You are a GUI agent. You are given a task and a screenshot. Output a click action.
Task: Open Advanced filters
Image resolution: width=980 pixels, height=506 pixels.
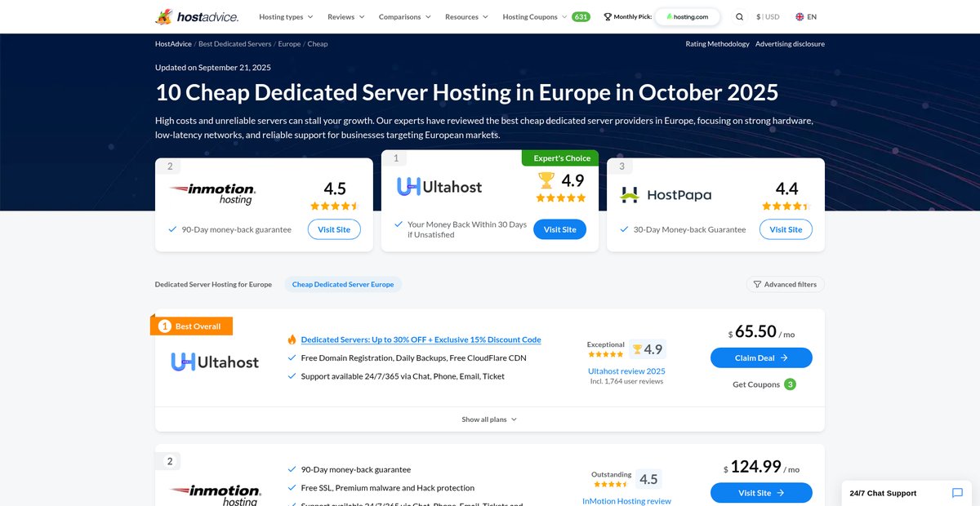pyautogui.click(x=785, y=285)
